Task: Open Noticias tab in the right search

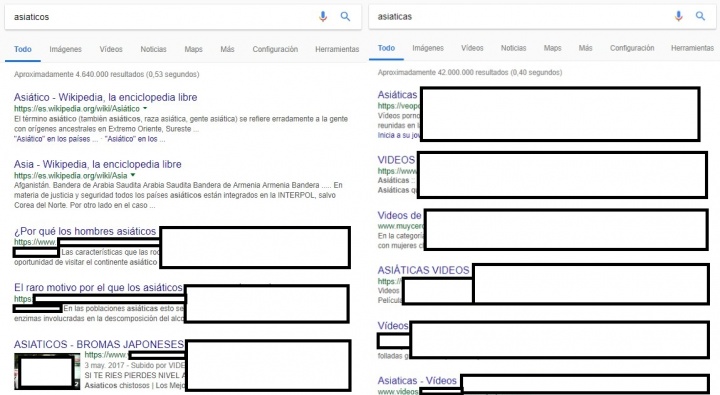Action: pyautogui.click(x=513, y=48)
